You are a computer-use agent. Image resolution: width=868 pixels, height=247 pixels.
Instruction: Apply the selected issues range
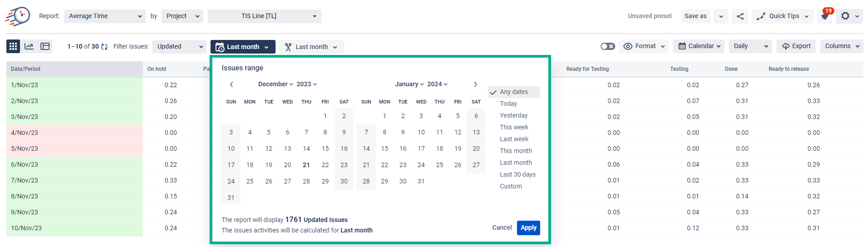click(528, 228)
